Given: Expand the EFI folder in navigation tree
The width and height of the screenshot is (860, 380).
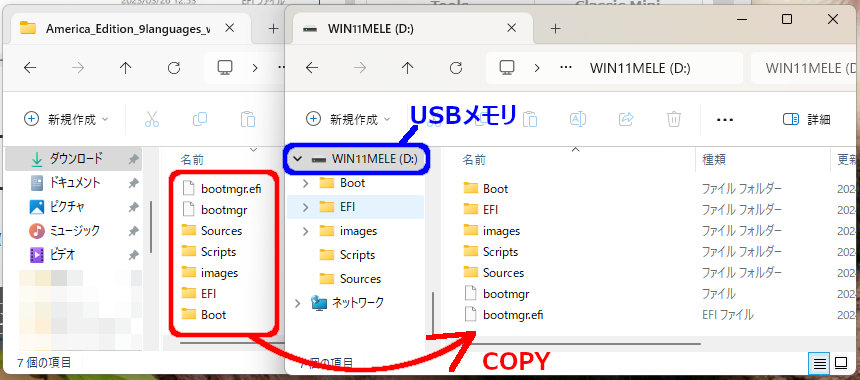Looking at the screenshot, I should click(305, 207).
